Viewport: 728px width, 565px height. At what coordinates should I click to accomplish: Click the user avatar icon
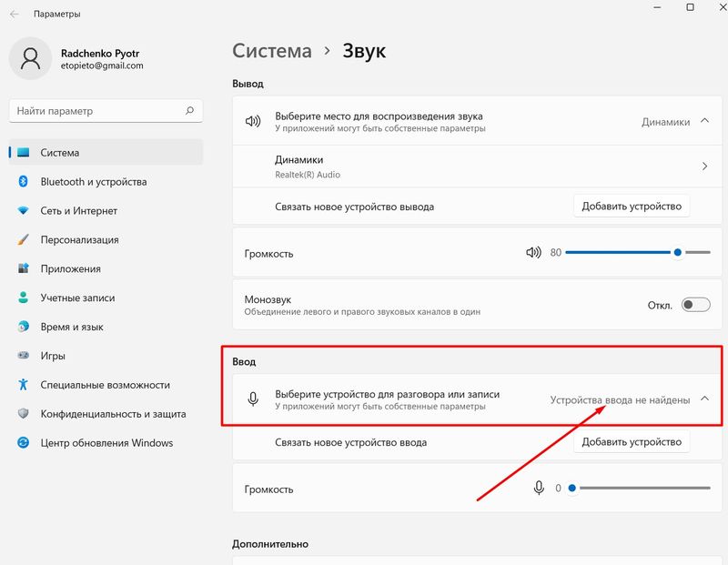click(x=30, y=58)
